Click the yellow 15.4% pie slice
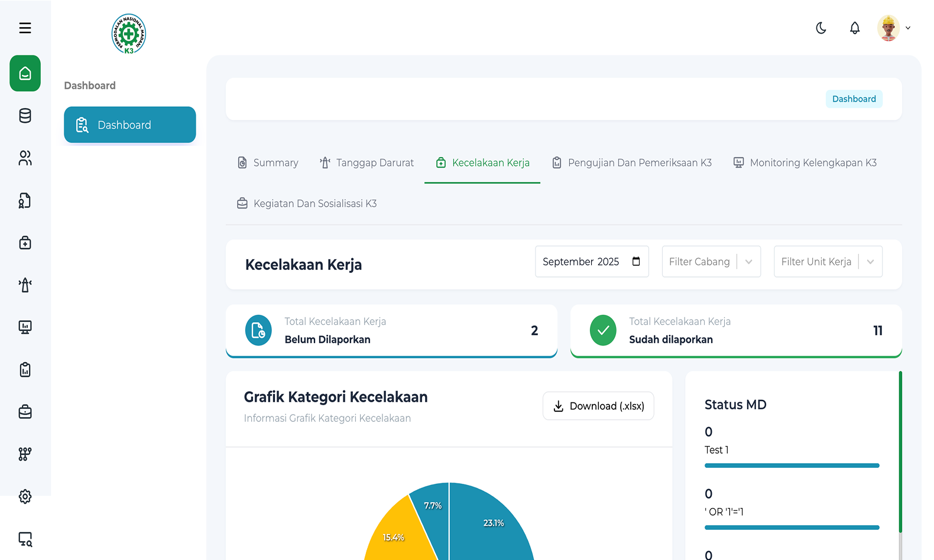This screenshot has height=560, width=934. pyautogui.click(x=396, y=535)
